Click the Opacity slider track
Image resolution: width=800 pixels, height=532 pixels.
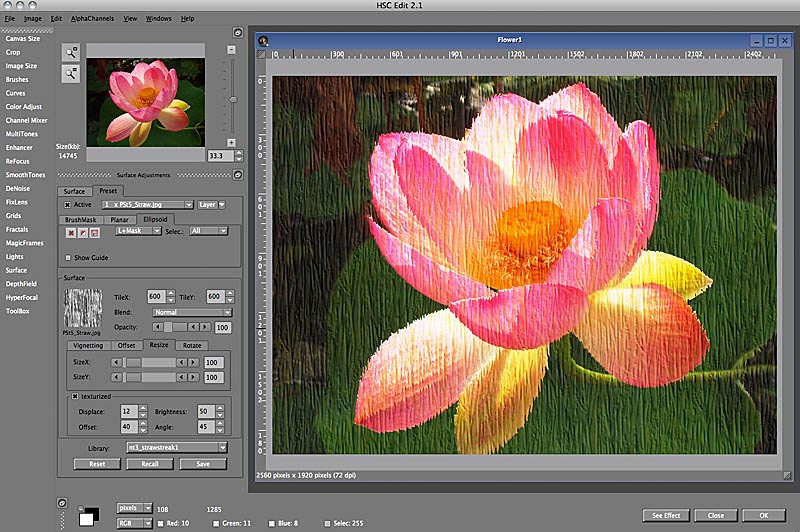(x=176, y=327)
